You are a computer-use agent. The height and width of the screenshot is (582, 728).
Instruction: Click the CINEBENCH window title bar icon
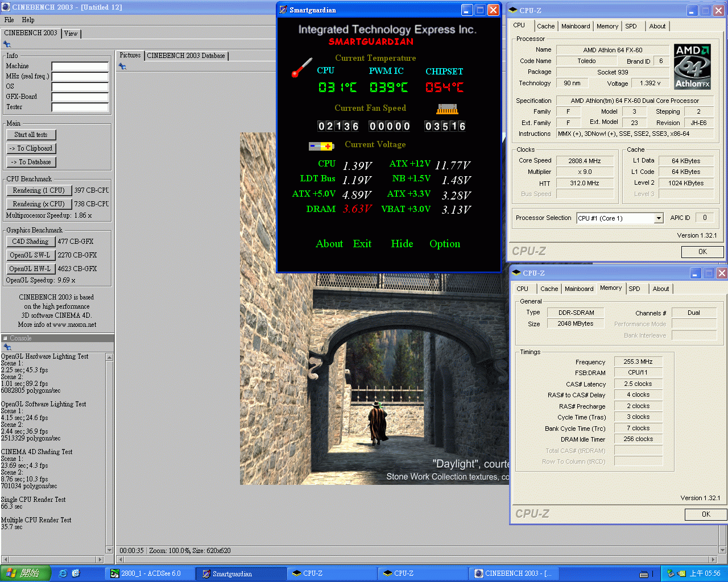(x=6, y=7)
